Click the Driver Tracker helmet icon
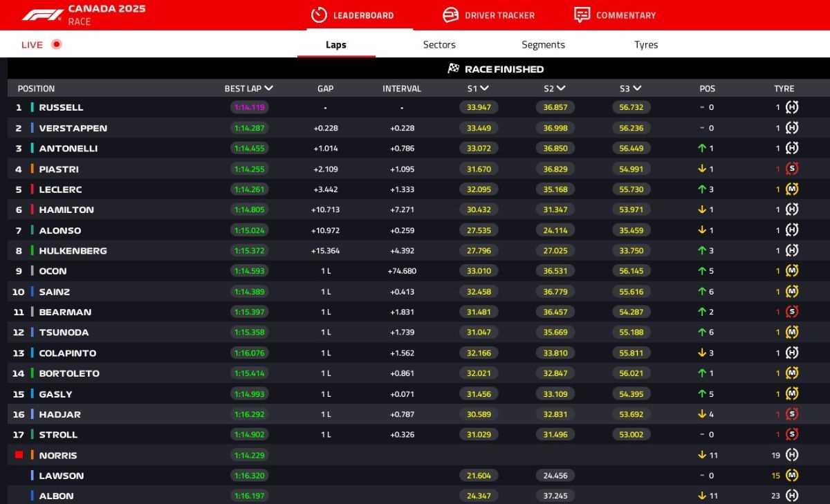This screenshot has width=830, height=504. point(450,15)
